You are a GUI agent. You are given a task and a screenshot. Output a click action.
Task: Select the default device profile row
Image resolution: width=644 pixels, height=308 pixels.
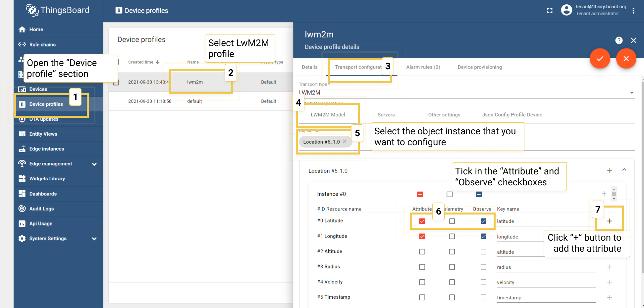(194, 101)
